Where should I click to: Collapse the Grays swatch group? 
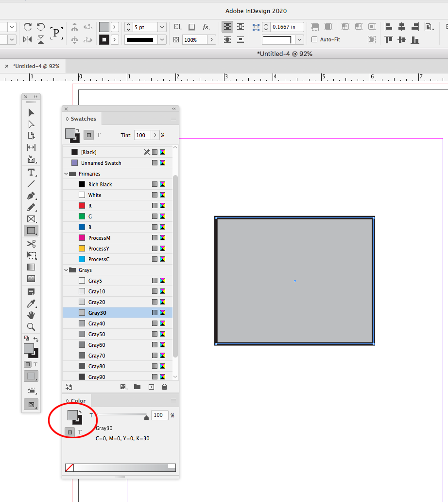66,269
